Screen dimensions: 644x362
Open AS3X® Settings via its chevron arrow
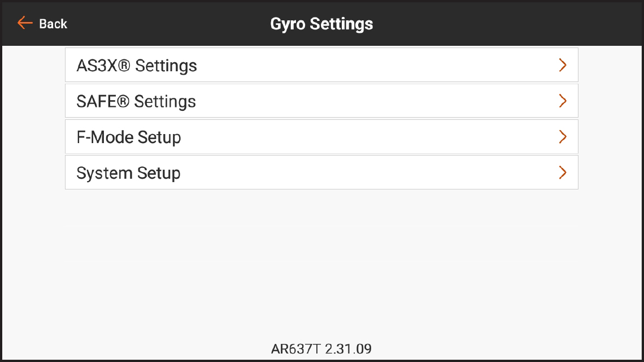coord(563,65)
